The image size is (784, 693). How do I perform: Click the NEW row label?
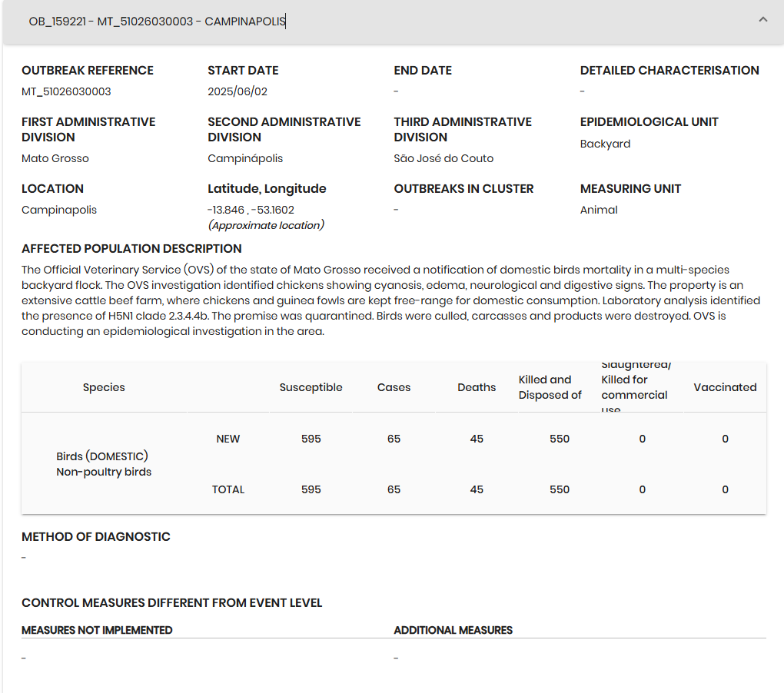point(228,439)
